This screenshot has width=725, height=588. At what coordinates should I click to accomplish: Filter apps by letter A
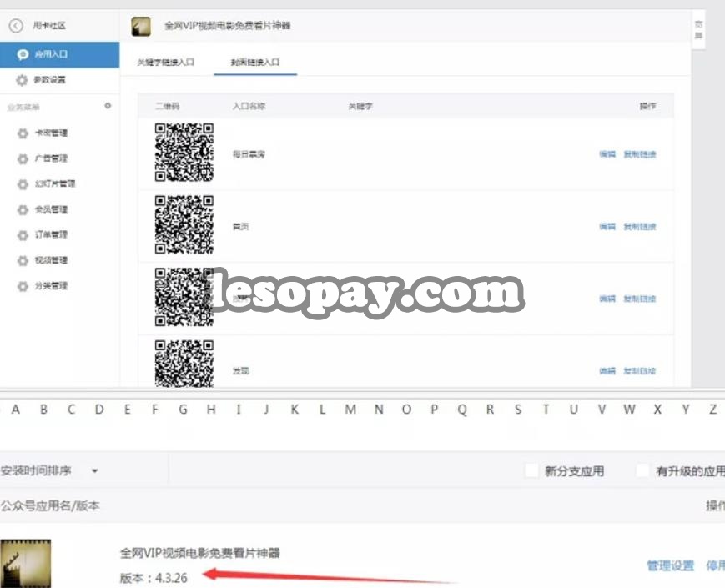16,410
